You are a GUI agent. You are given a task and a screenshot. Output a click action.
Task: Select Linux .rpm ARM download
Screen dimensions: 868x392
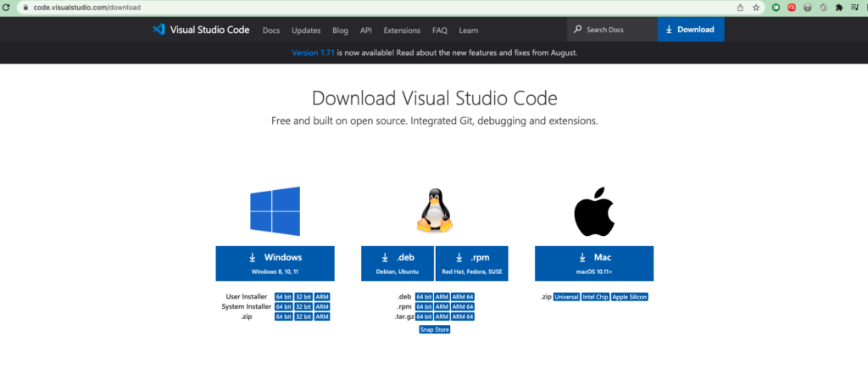pos(442,306)
